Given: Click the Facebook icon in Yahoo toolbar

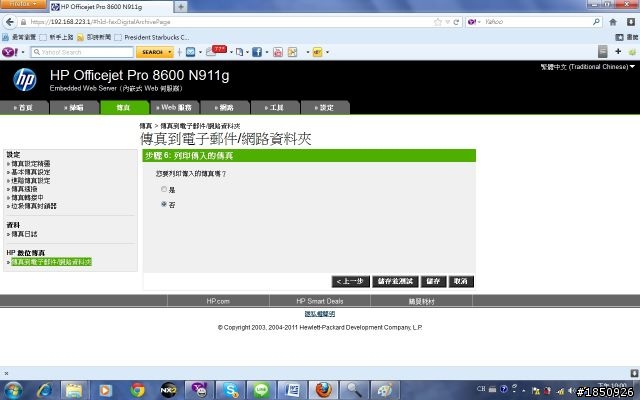Looking at the screenshot, I should 257,52.
